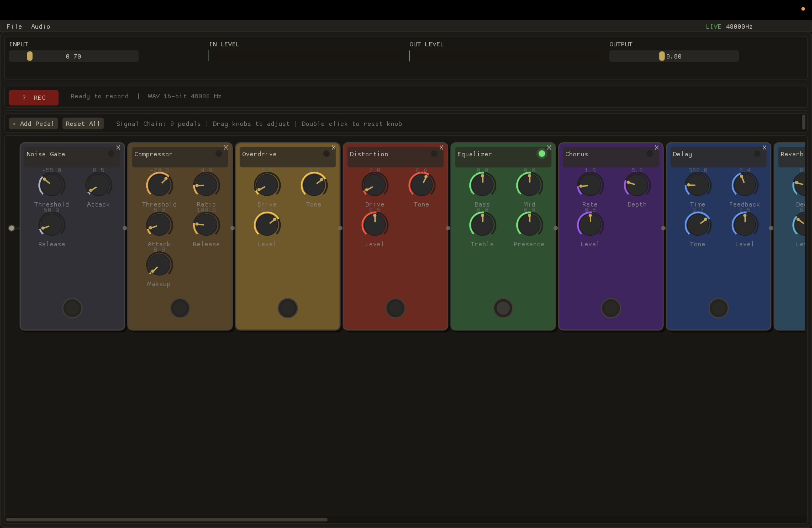Click the Delay Feedback knob

(744, 185)
